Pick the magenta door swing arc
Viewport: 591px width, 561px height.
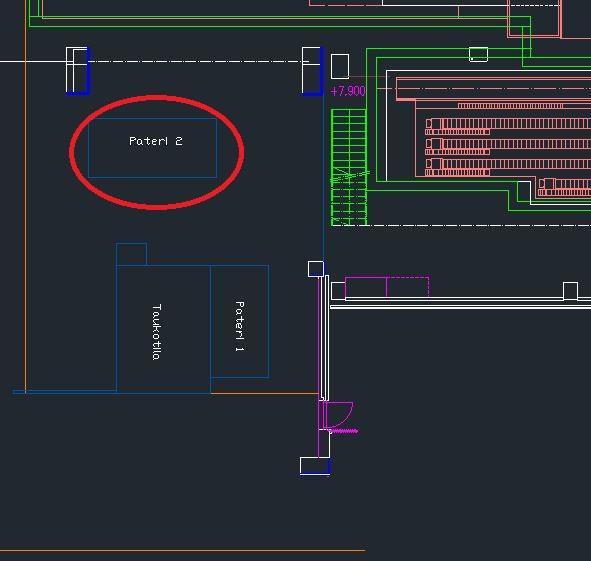(x=339, y=415)
